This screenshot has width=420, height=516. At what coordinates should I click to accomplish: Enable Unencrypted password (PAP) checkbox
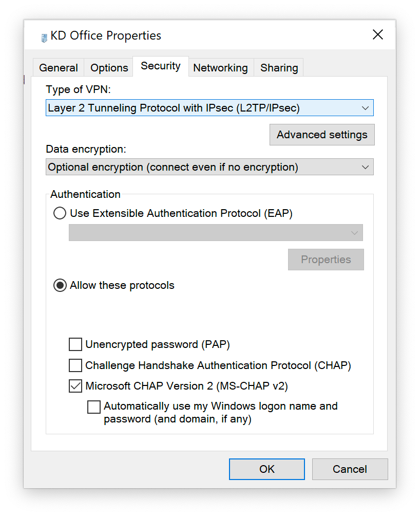75,344
